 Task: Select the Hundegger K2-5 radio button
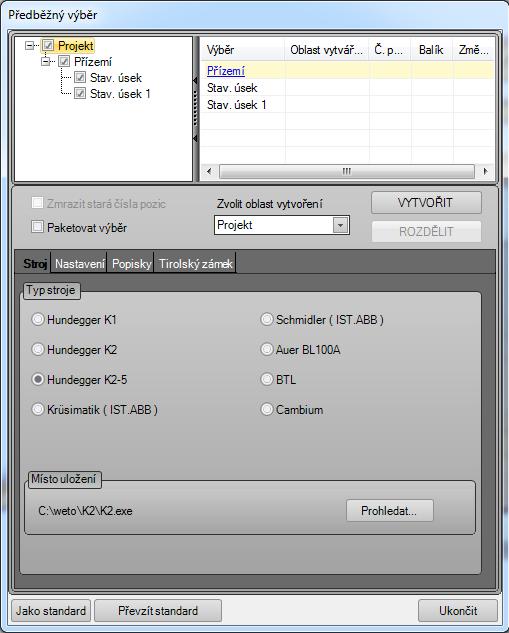(38, 379)
